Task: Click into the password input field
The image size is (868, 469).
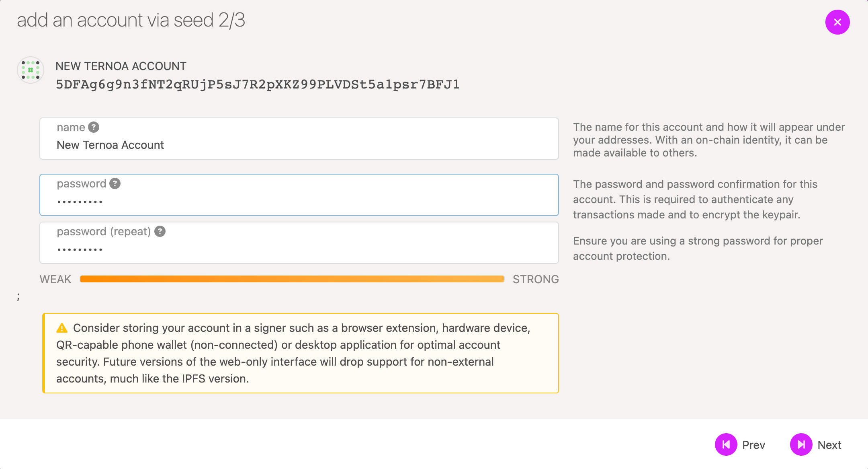Action: pos(299,201)
